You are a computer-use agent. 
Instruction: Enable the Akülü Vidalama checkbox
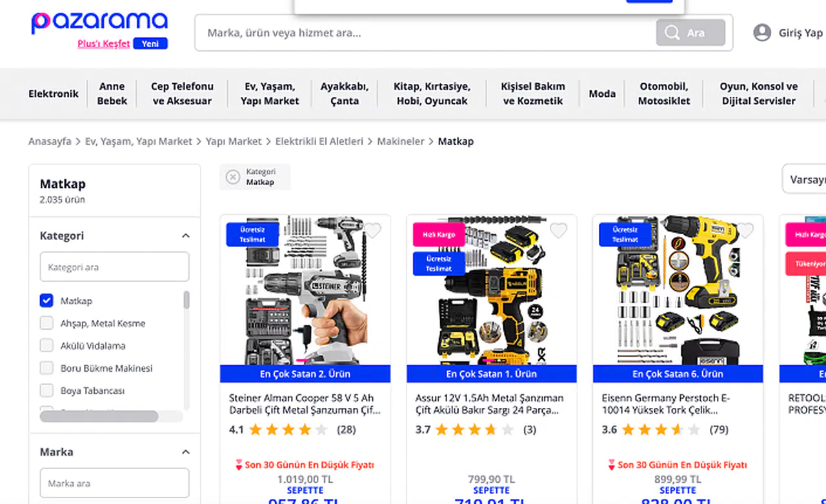pyautogui.click(x=46, y=346)
